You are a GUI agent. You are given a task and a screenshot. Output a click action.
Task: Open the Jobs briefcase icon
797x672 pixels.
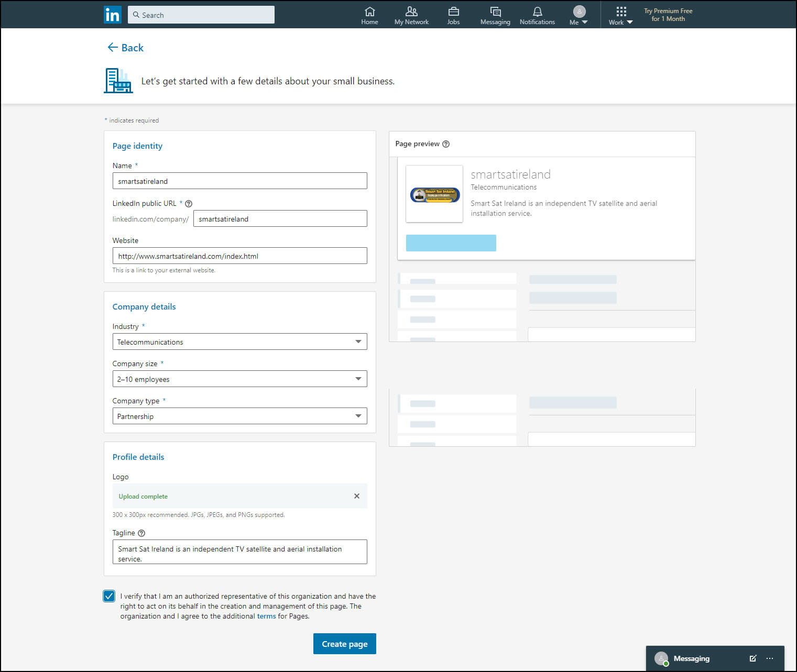(x=453, y=16)
